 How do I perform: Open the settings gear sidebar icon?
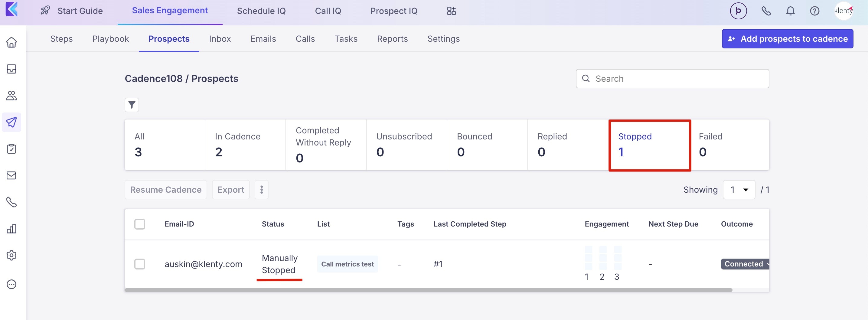point(11,255)
